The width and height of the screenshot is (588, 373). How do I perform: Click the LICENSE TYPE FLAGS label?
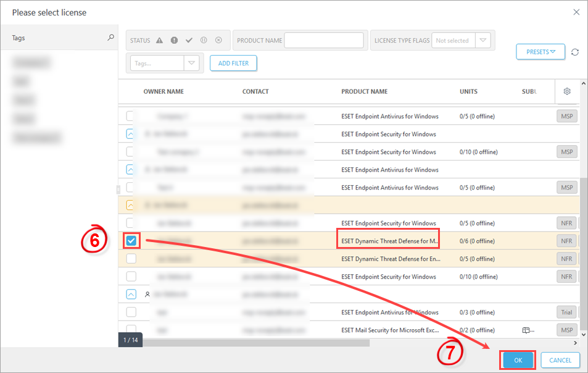point(402,41)
